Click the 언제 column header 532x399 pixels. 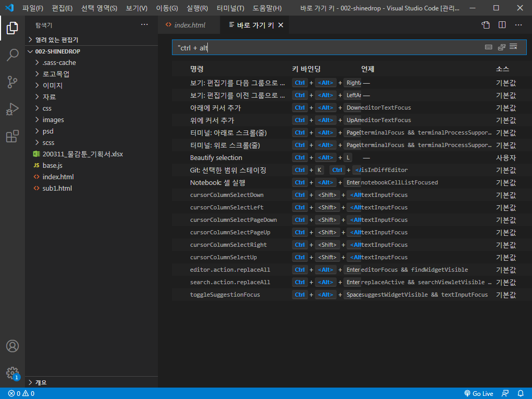point(367,69)
